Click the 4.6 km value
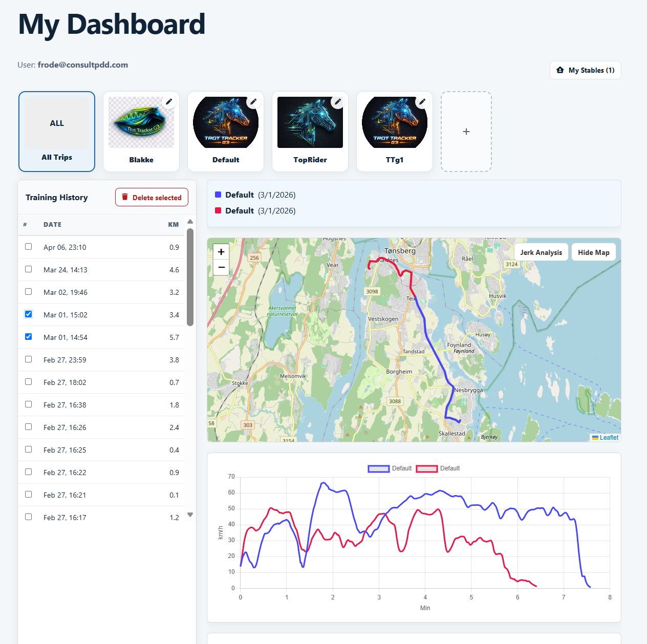Screen dimensions: 647x644 174,270
